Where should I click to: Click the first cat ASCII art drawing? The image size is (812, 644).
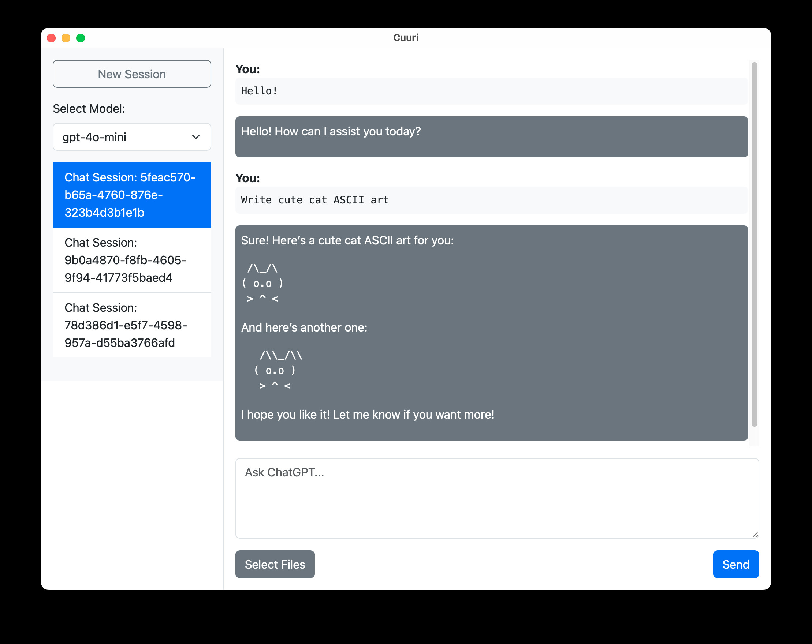(262, 284)
